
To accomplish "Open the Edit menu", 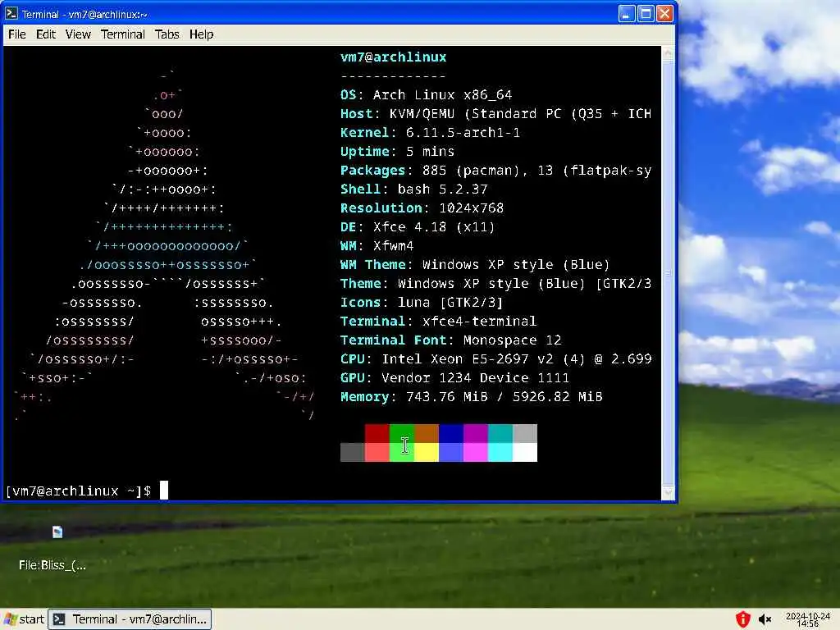I will click(46, 34).
